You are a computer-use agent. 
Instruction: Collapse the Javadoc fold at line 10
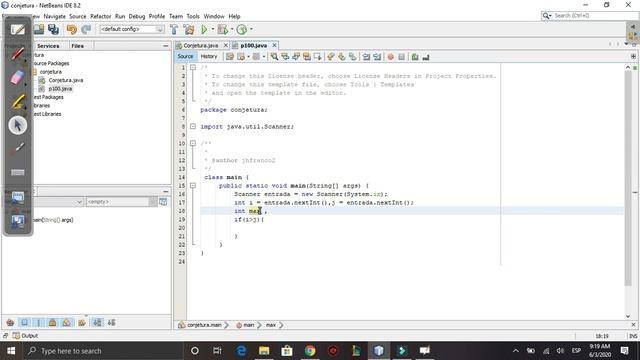[193, 143]
